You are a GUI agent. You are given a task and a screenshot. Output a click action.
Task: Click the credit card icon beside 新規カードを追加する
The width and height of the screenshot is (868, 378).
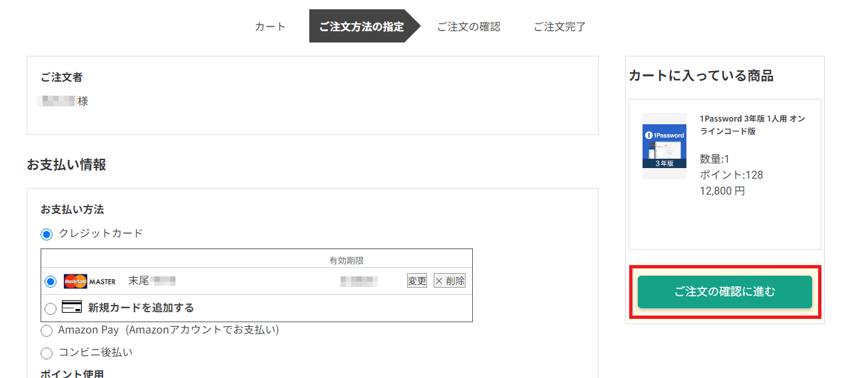(x=72, y=308)
